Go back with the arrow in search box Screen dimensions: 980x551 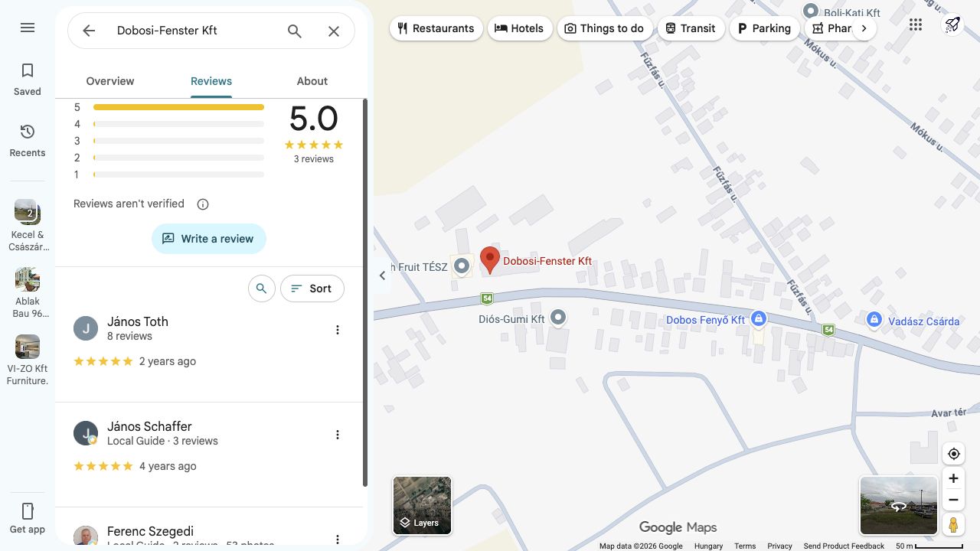[89, 31]
